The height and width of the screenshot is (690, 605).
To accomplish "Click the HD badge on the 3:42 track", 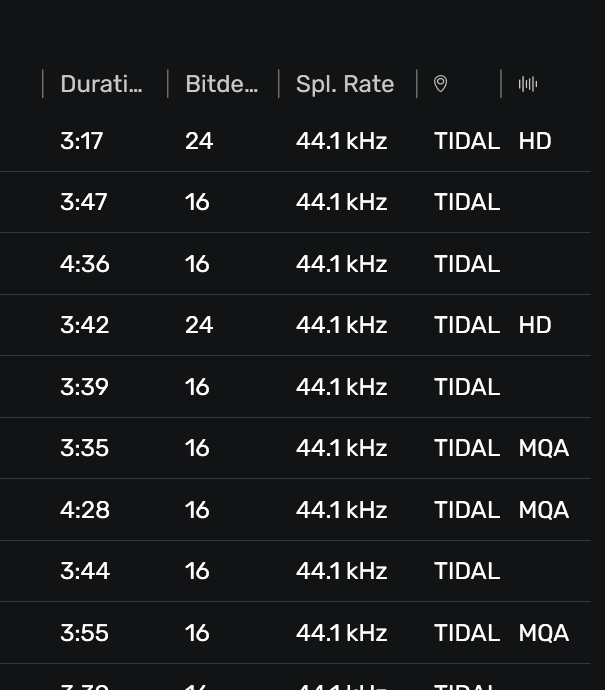I will [535, 325].
